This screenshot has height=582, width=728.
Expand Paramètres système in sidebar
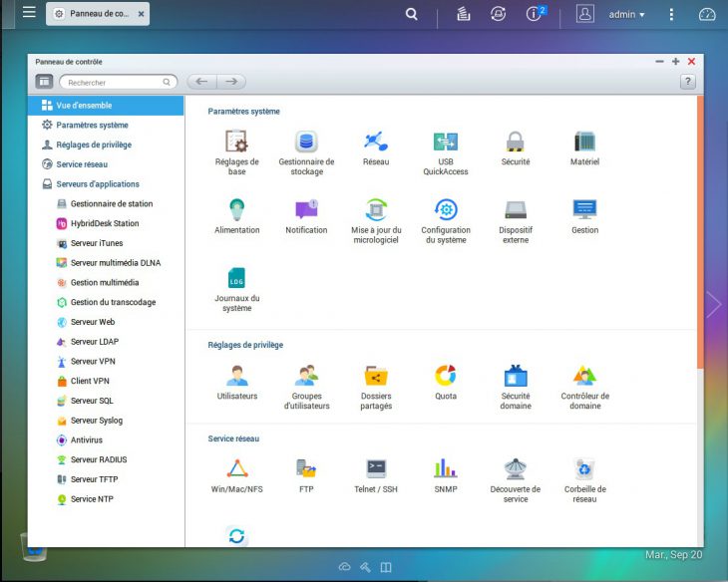[92, 126]
